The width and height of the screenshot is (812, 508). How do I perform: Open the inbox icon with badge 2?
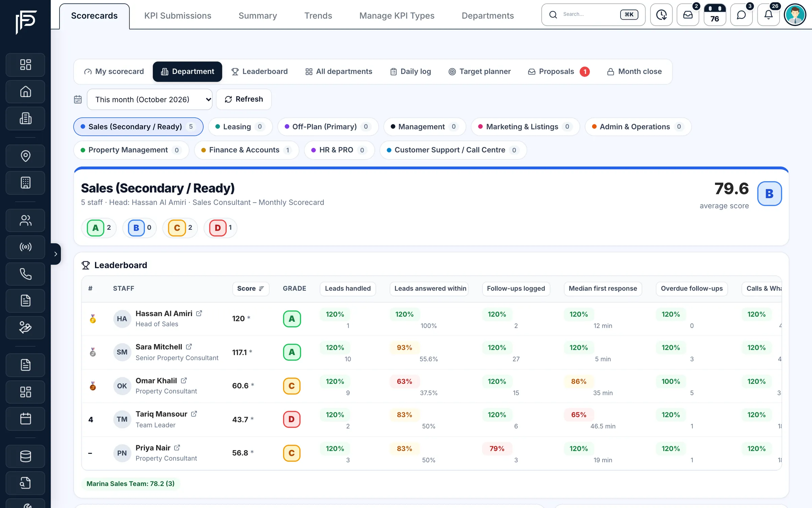(688, 15)
